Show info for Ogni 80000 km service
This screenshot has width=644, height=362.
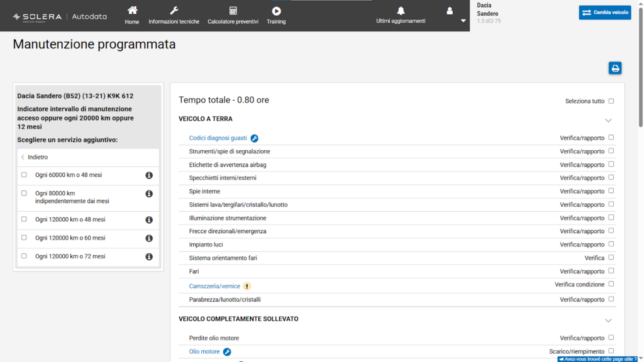point(149,194)
